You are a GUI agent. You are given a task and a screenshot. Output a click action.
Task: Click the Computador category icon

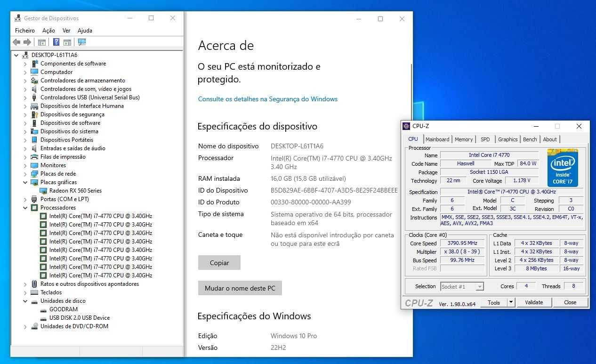pyautogui.click(x=34, y=72)
